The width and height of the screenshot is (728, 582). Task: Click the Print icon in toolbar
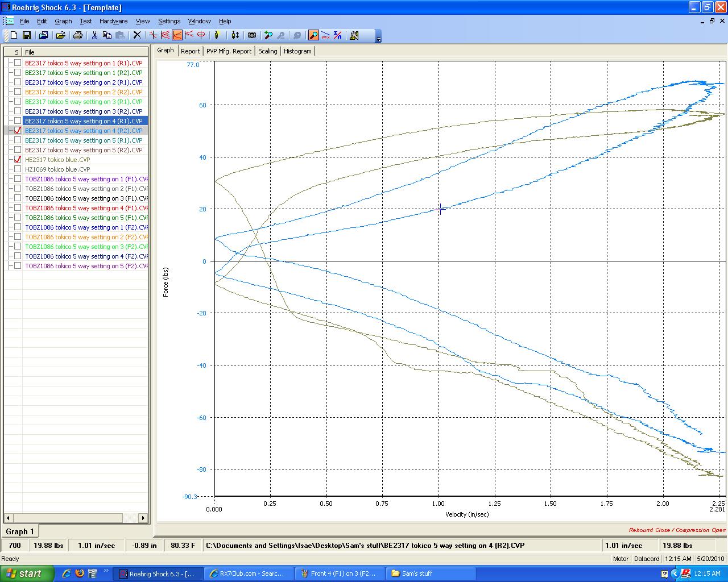(x=78, y=35)
